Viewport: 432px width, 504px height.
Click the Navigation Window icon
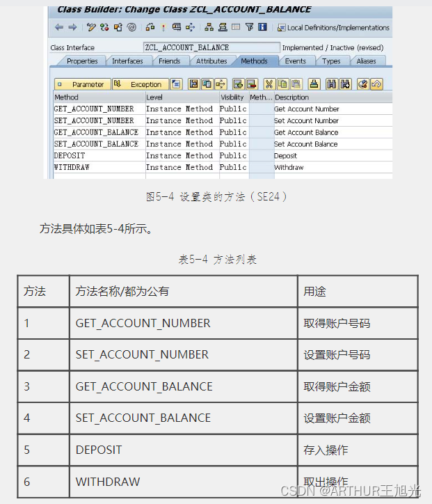coord(223,27)
